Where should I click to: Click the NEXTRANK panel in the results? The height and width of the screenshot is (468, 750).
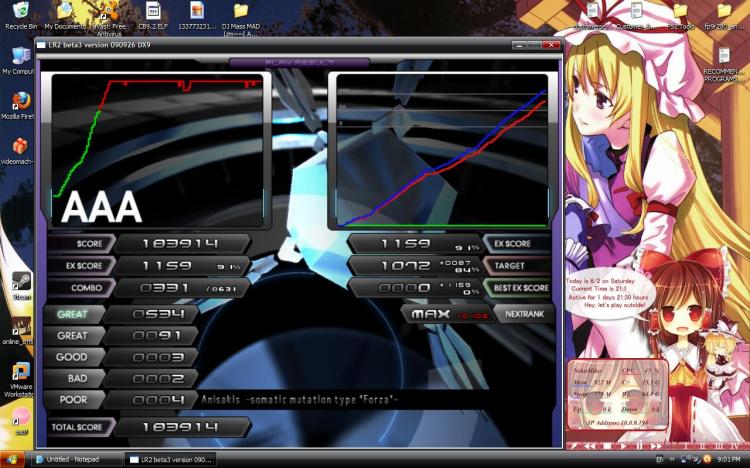(523, 313)
